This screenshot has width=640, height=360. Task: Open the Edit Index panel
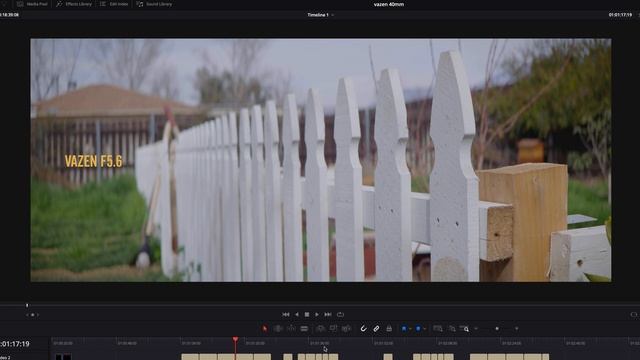coord(114,4)
